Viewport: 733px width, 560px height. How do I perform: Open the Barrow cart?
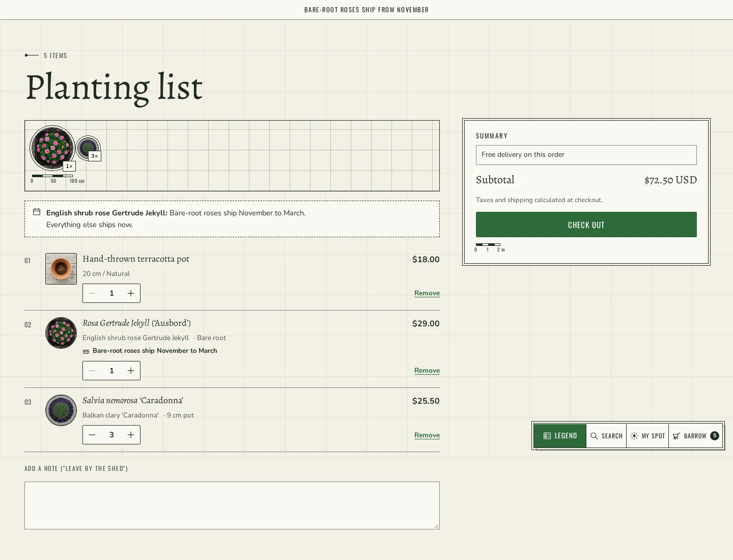(x=695, y=436)
